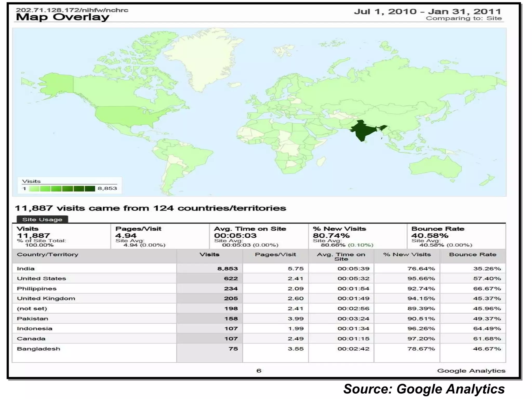Click Pakistan visits value 158
This screenshot has height=399, width=532.
[231, 318]
